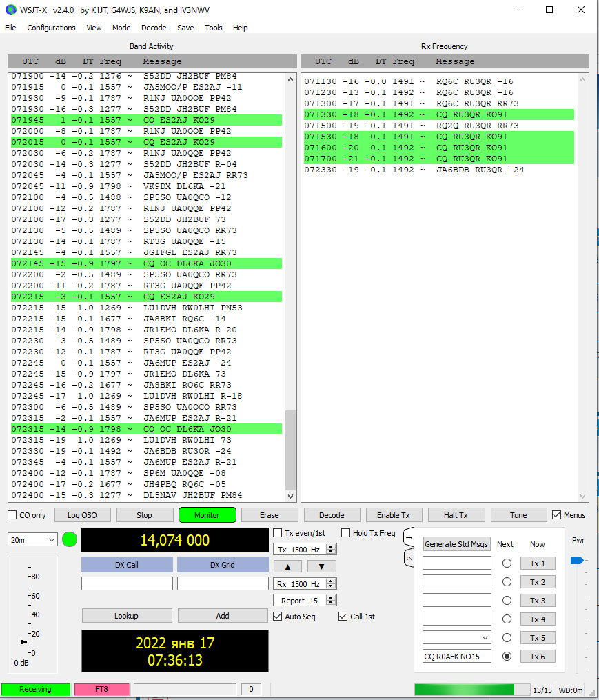Click the Band Activity scrollbar thumb
Screen dimensions: 599x700
(x=291, y=450)
